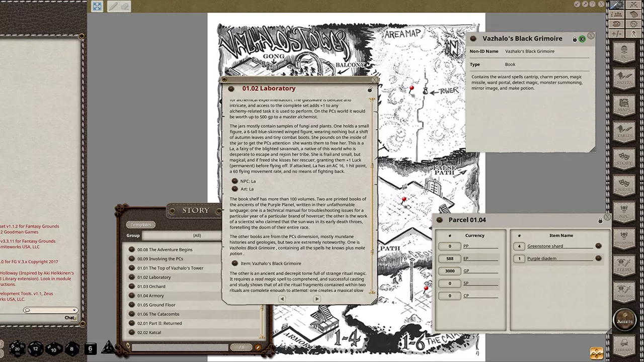Click the orange move icon at bottom right
Viewport: 644px width, 362px height.
click(597, 353)
